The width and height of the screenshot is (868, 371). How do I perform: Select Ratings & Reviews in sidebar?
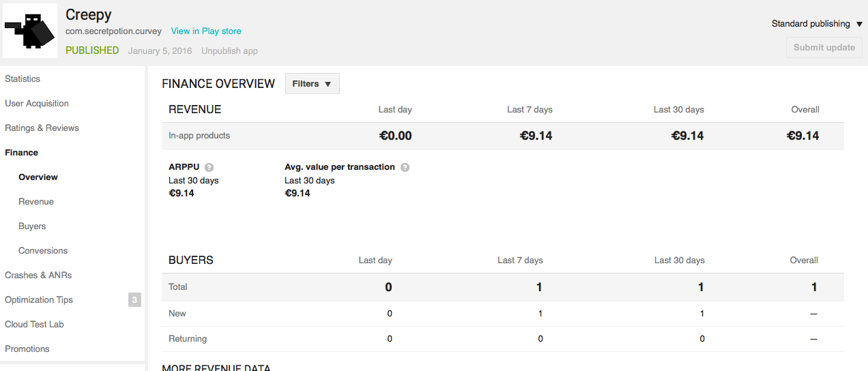[42, 128]
